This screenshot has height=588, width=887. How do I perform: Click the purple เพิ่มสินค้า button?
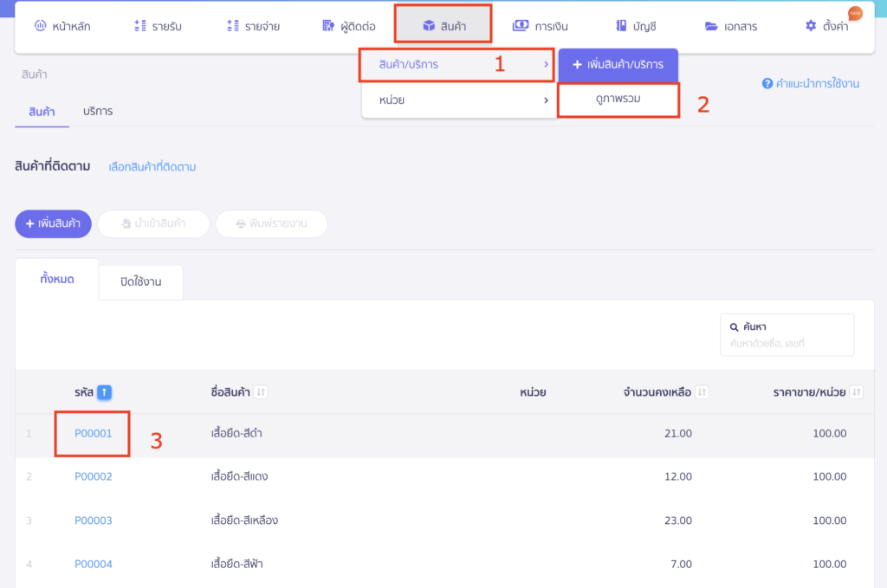coord(54,223)
